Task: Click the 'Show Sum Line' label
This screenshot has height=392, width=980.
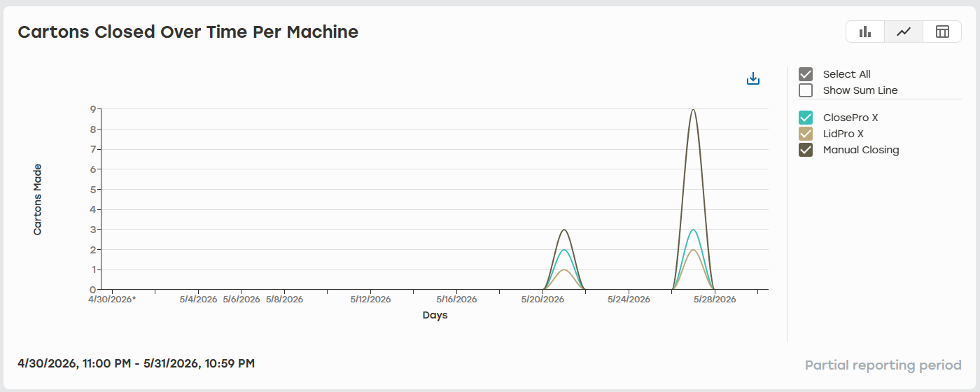Action: click(860, 90)
